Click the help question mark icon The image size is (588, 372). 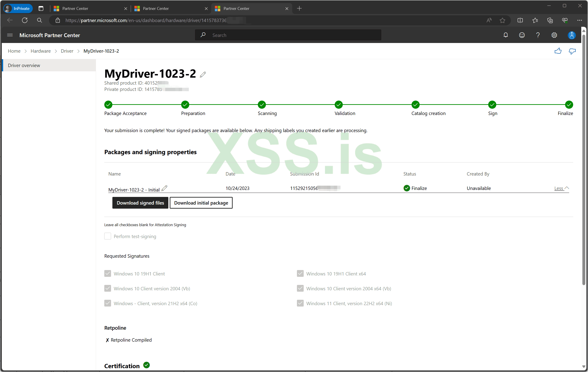pyautogui.click(x=538, y=35)
